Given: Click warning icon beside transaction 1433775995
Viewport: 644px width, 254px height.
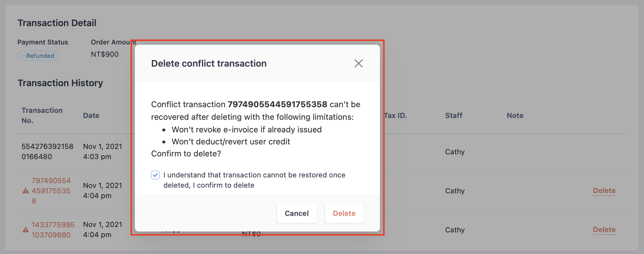Looking at the screenshot, I should tap(26, 230).
